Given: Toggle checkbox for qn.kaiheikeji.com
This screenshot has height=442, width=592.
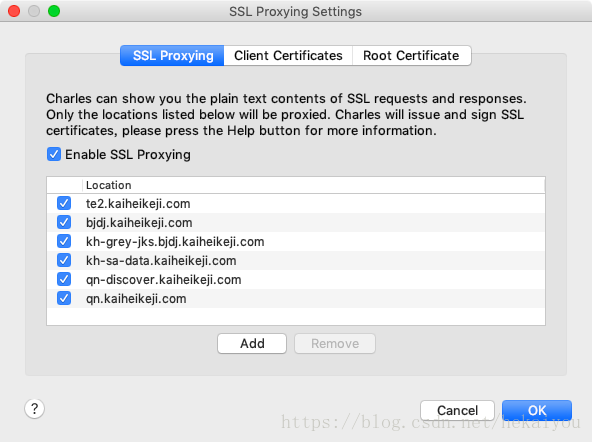Looking at the screenshot, I should 64,298.
